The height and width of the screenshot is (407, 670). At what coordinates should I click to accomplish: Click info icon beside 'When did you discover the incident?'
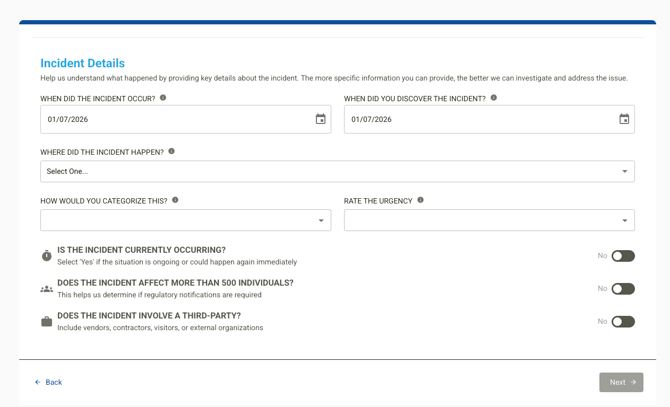click(494, 98)
